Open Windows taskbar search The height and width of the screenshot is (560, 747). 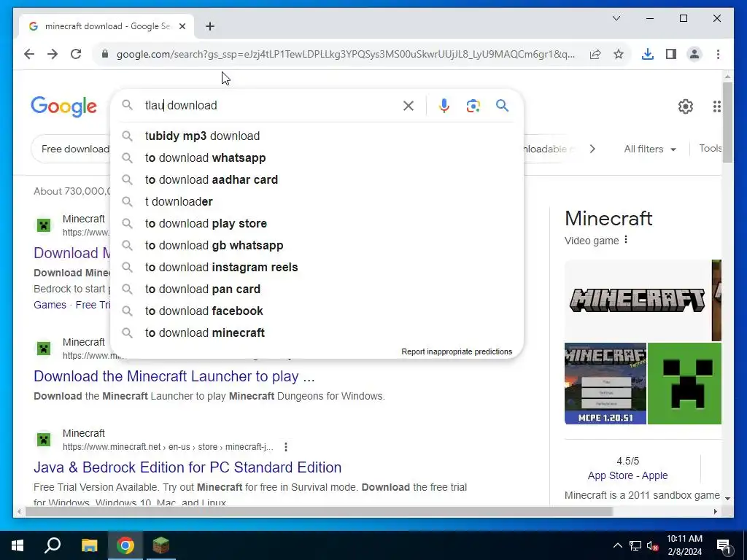click(x=53, y=545)
